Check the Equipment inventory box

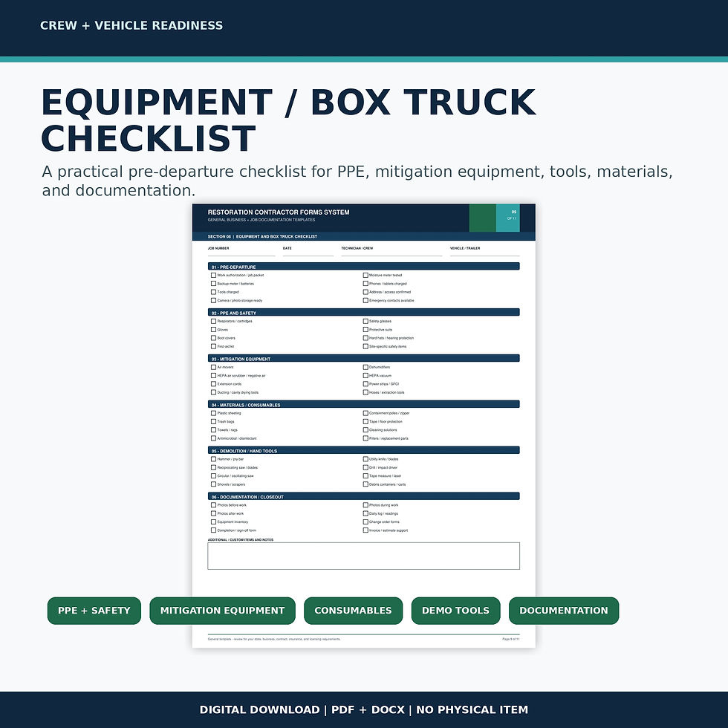pyautogui.click(x=214, y=521)
